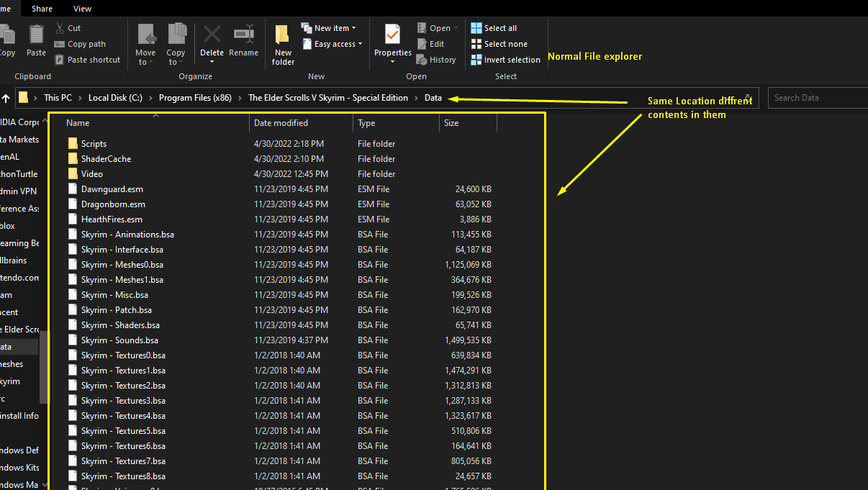Viewport: 868px width, 490px height.
Task: Click the Search Data field
Action: pos(818,98)
